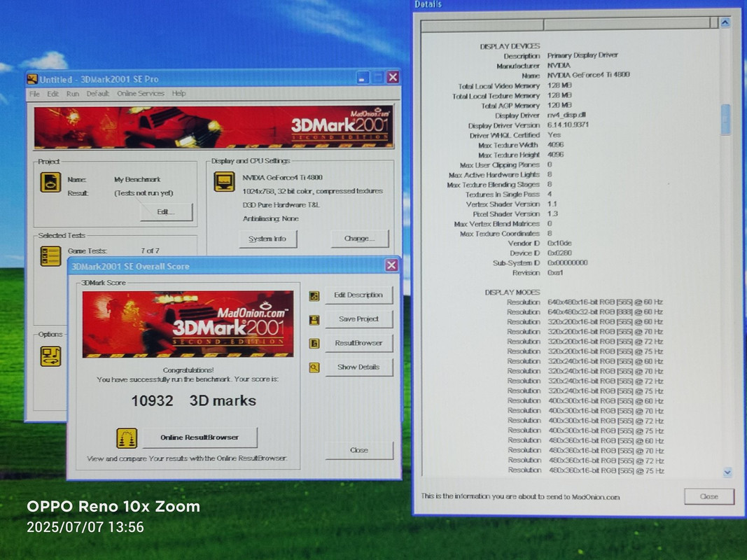
Task: Click the My Benchmark project name
Action: click(137, 179)
